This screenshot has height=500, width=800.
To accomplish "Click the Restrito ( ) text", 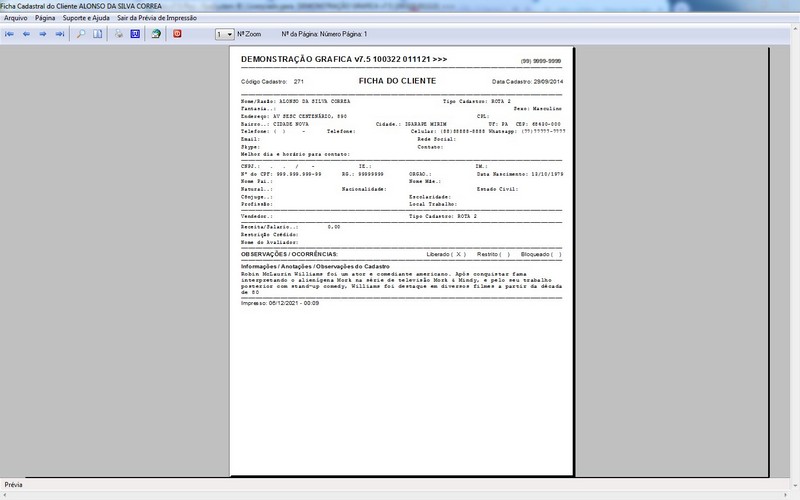I will pos(493,254).
